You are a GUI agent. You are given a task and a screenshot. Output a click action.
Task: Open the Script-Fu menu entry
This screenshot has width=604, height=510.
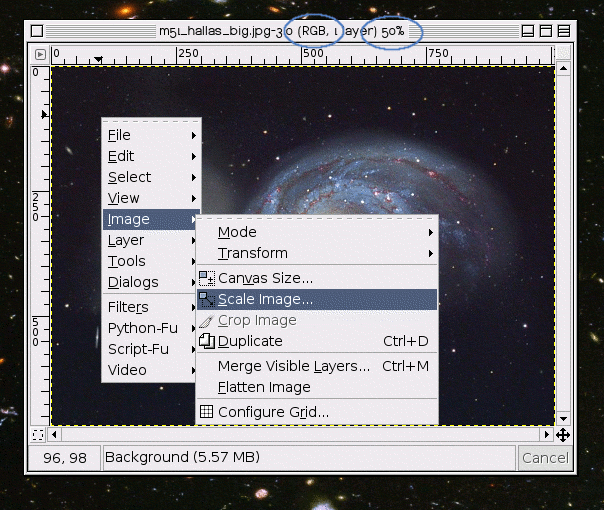[135, 349]
